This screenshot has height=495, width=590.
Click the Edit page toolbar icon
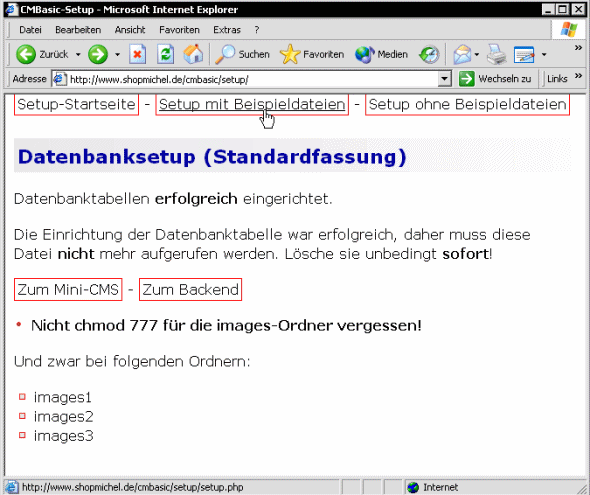[x=524, y=55]
